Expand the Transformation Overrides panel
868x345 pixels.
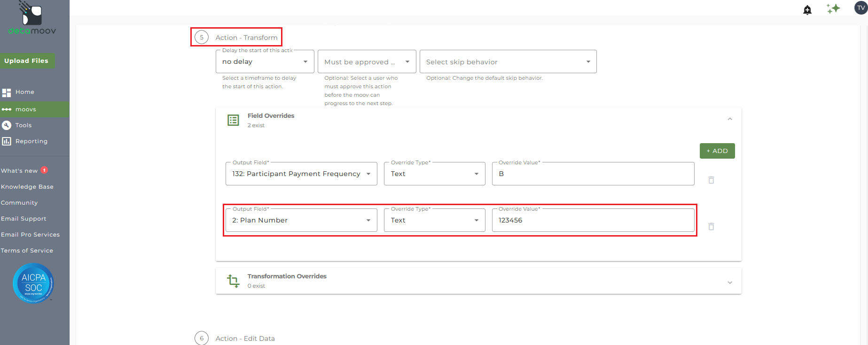click(x=730, y=283)
